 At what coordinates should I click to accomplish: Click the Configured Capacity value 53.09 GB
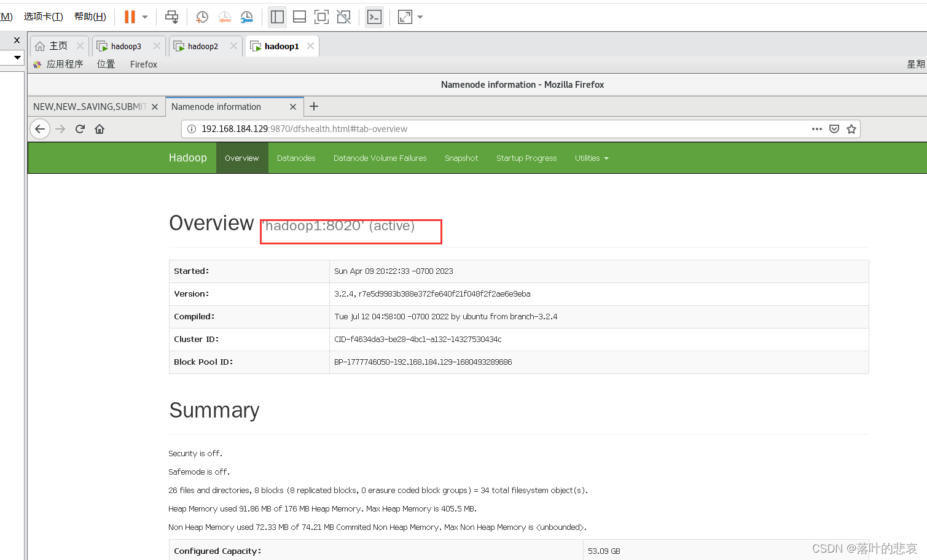[604, 551]
